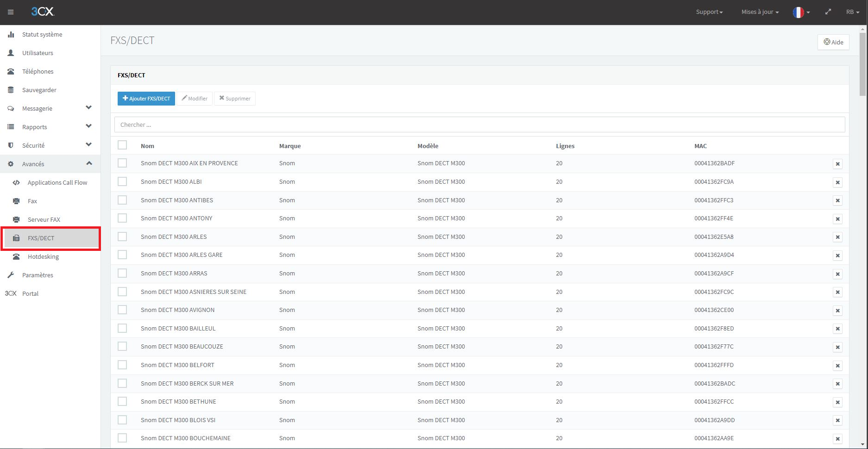868x449 pixels.
Task: Check the AVIGNON row checkbox
Action: (122, 310)
